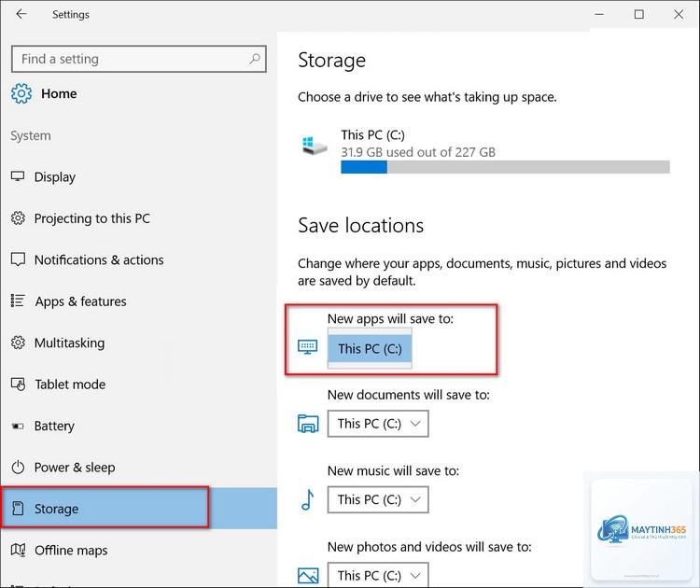Click the Tablet mode icon
Image resolution: width=700 pixels, height=588 pixels.
coord(18,384)
